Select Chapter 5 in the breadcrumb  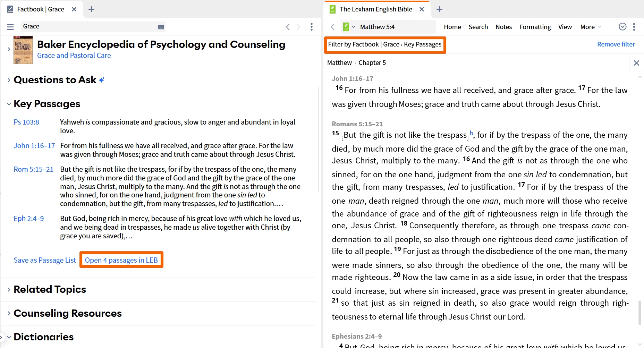[372, 63]
